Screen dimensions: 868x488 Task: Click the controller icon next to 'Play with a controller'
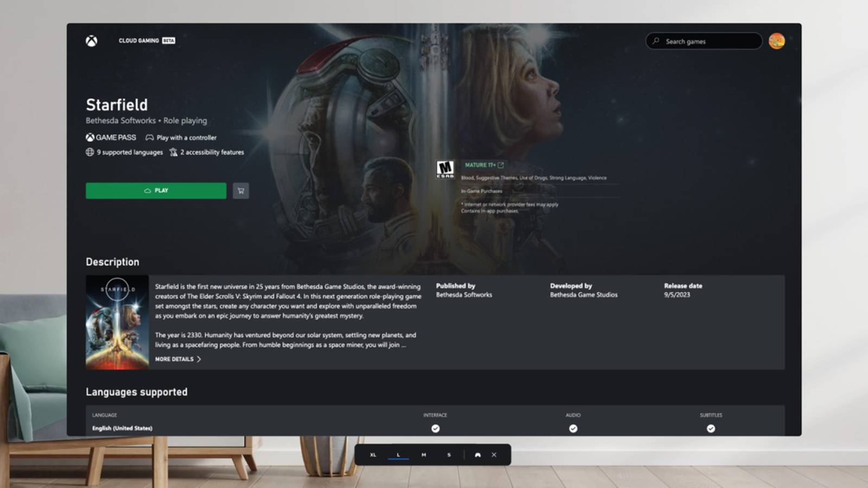(x=149, y=137)
